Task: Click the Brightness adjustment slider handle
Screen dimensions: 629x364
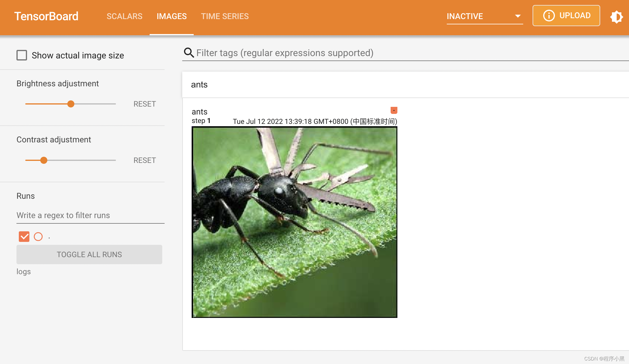Action: pos(71,104)
